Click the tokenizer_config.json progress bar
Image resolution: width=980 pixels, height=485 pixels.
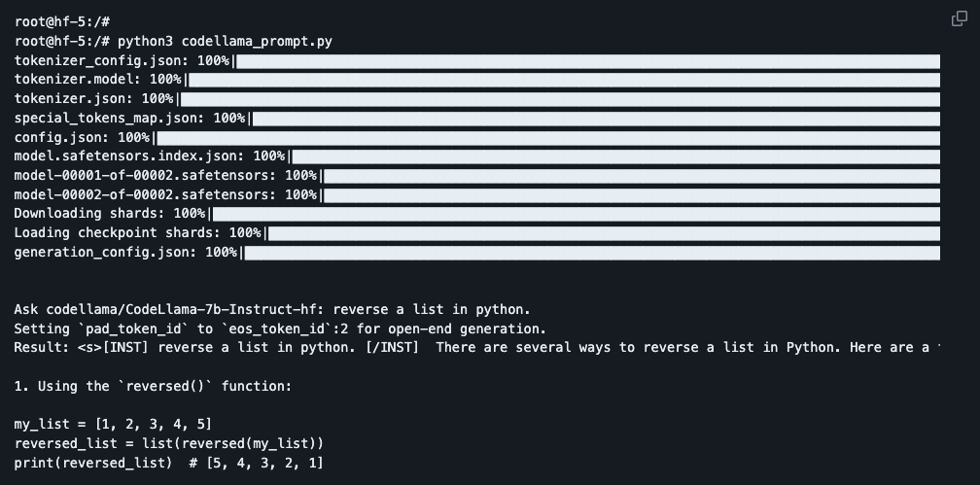(x=588, y=61)
